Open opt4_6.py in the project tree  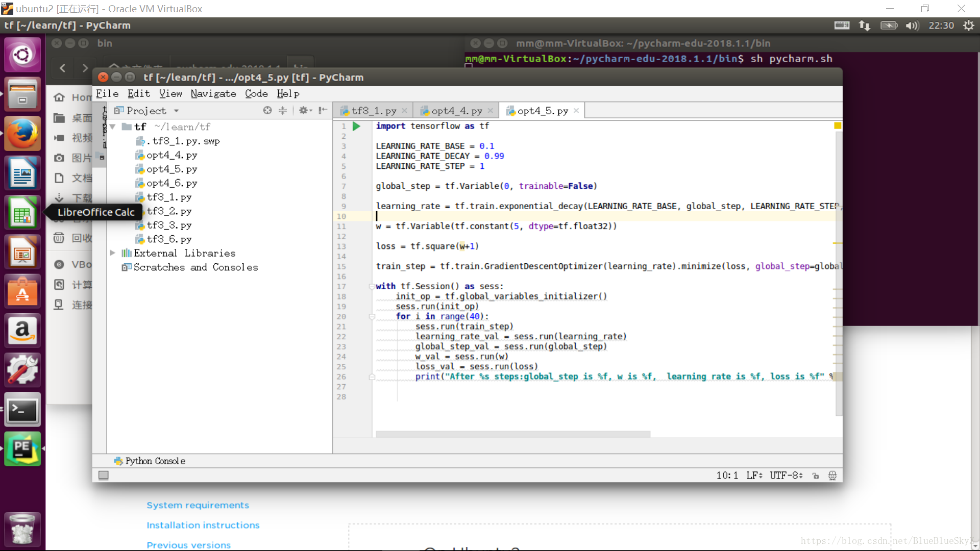[x=171, y=183]
